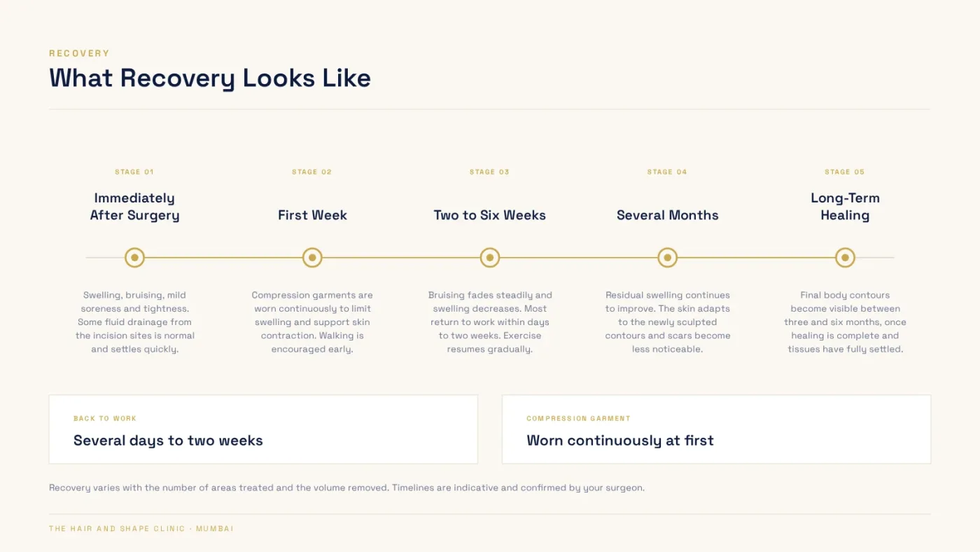Click the 'Final body contours' description text
This screenshot has width=980, height=552.
click(845, 322)
